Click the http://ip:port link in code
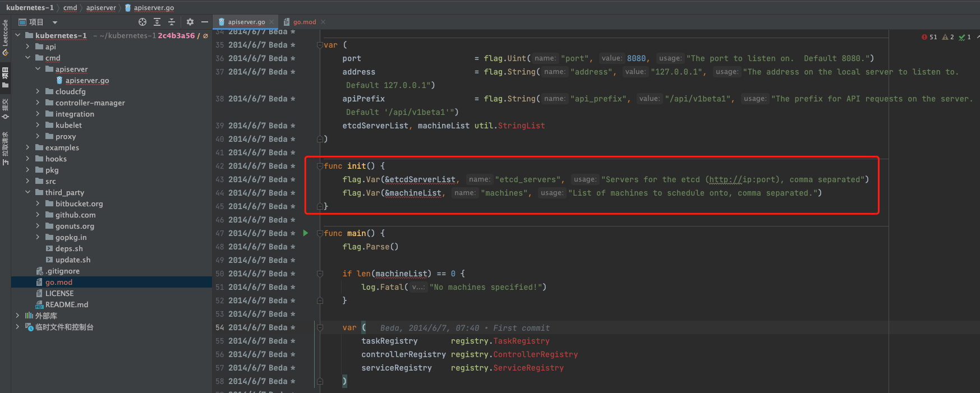Image resolution: width=980 pixels, height=393 pixels. pyautogui.click(x=726, y=179)
